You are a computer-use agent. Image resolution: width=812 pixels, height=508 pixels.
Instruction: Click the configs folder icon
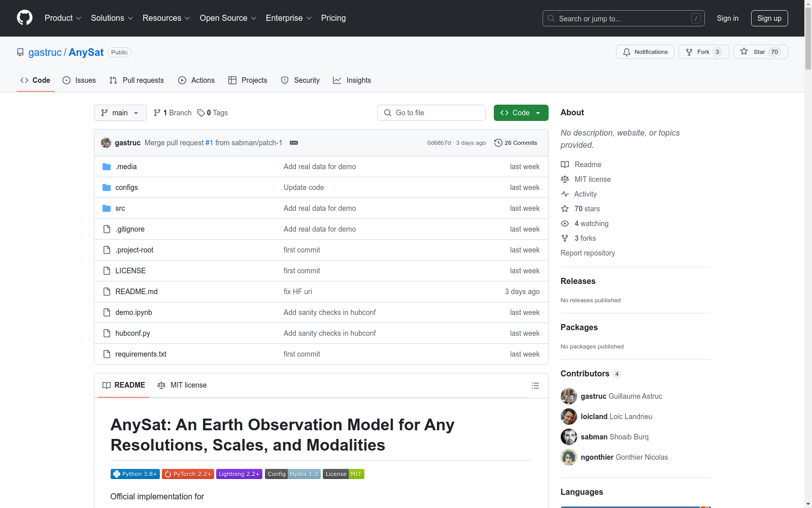coord(107,187)
